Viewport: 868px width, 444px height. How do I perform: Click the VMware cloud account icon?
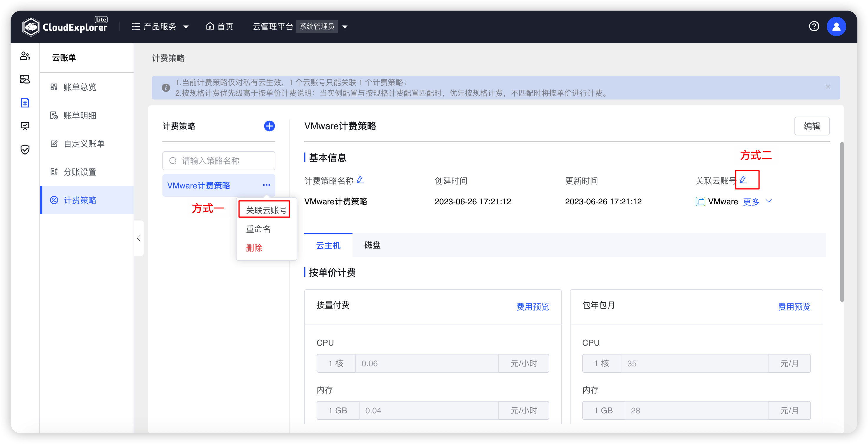click(x=700, y=201)
